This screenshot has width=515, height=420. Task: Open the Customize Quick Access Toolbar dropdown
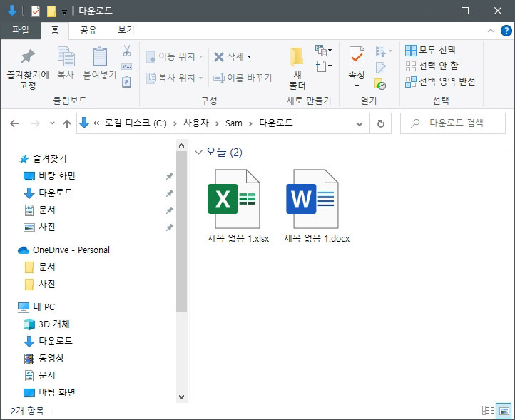[x=65, y=12]
